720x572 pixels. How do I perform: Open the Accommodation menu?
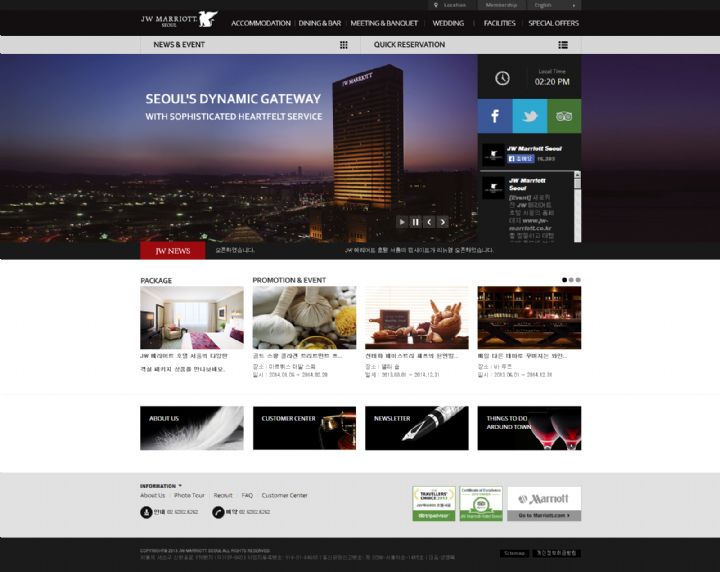[261, 23]
